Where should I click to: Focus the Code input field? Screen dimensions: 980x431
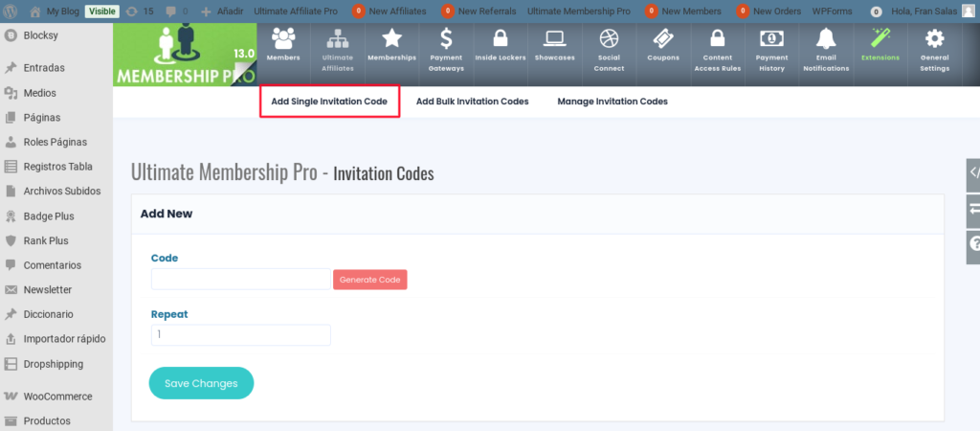(x=240, y=279)
